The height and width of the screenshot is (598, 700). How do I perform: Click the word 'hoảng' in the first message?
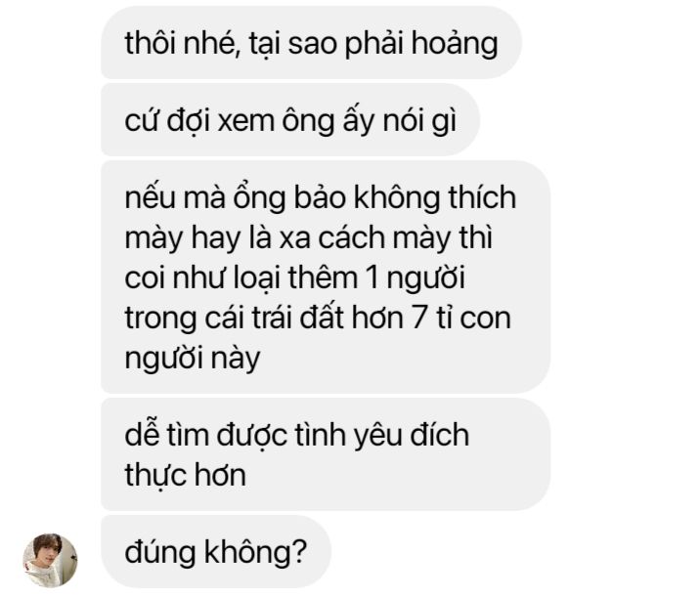pyautogui.click(x=455, y=44)
